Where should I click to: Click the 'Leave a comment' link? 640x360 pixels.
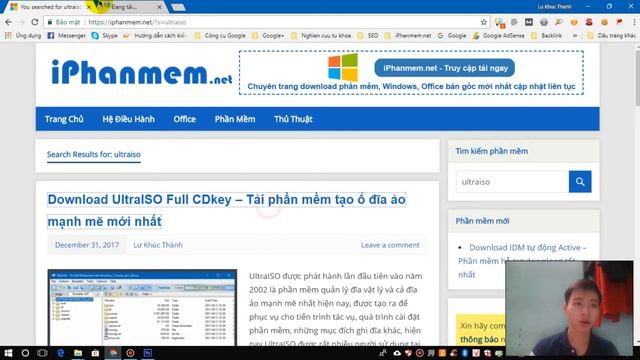pyautogui.click(x=390, y=245)
